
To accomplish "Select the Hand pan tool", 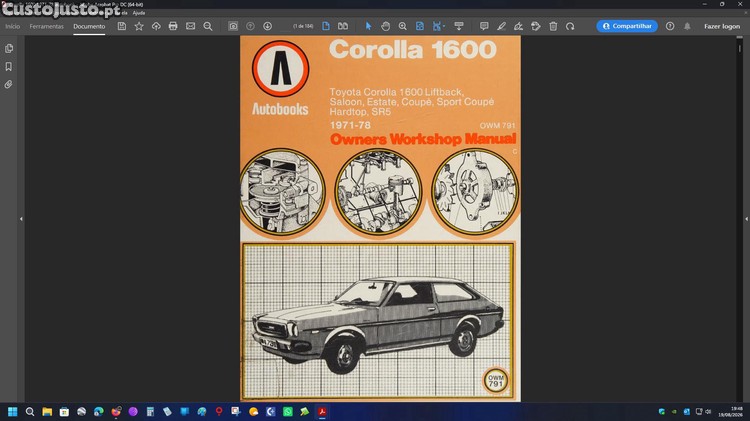I will (386, 26).
